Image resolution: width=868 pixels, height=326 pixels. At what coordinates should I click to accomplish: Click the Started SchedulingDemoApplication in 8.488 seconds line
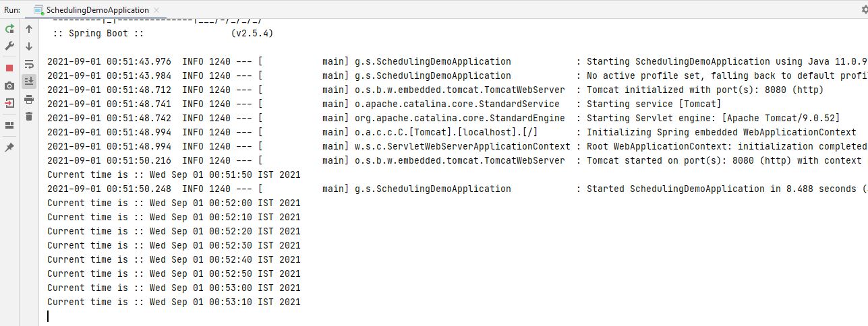pos(453,189)
